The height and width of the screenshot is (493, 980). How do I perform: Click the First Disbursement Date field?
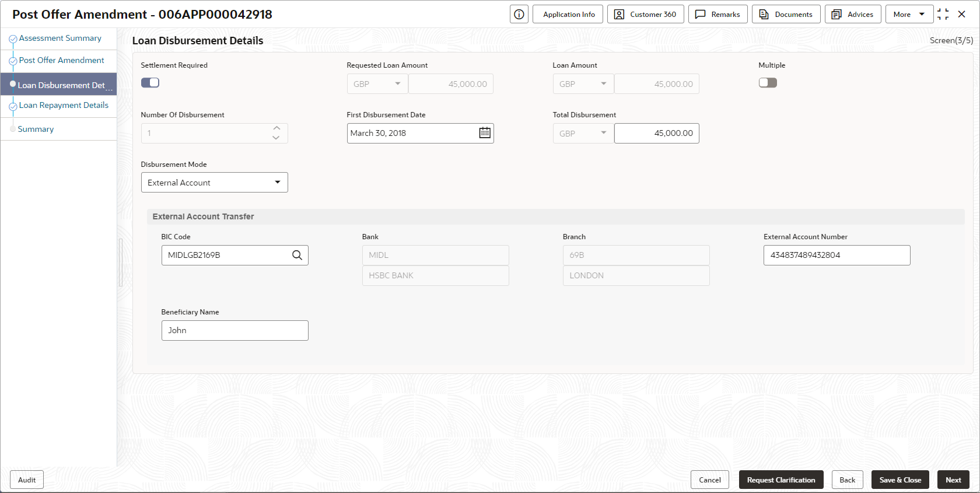pos(413,133)
